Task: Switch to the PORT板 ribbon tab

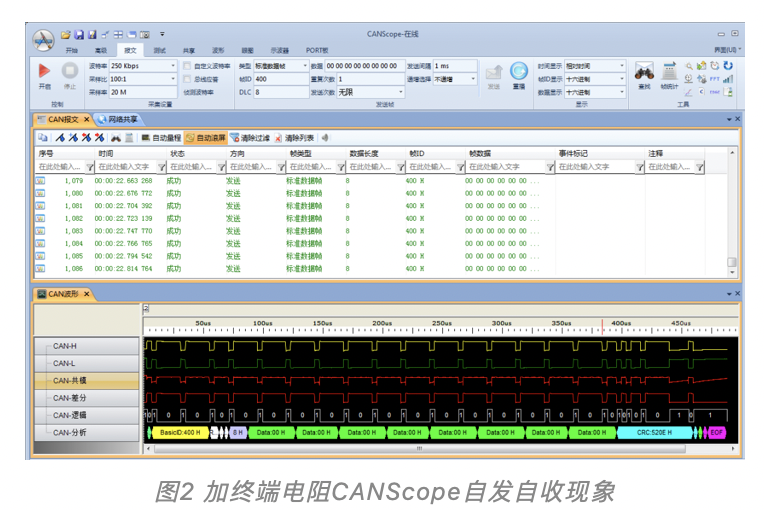Action: (x=317, y=50)
